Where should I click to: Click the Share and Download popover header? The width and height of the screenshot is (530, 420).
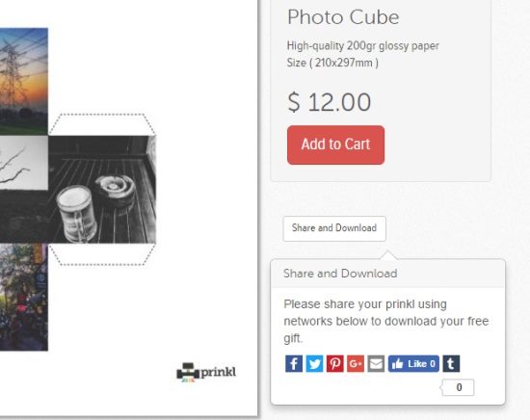(340, 273)
